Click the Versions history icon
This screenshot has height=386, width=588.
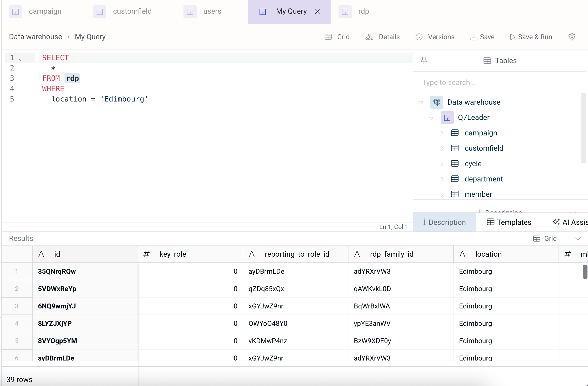pos(419,37)
